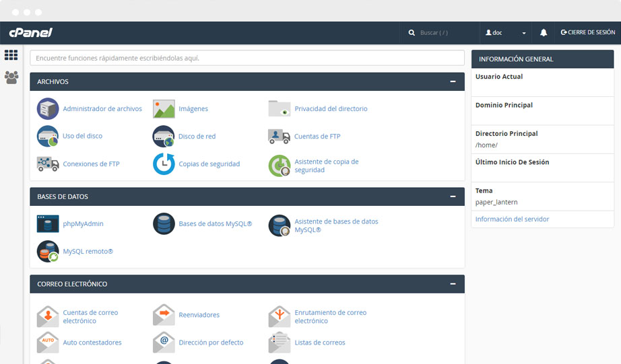
Task: Click the Reenviadores link
Action: pos(199,315)
